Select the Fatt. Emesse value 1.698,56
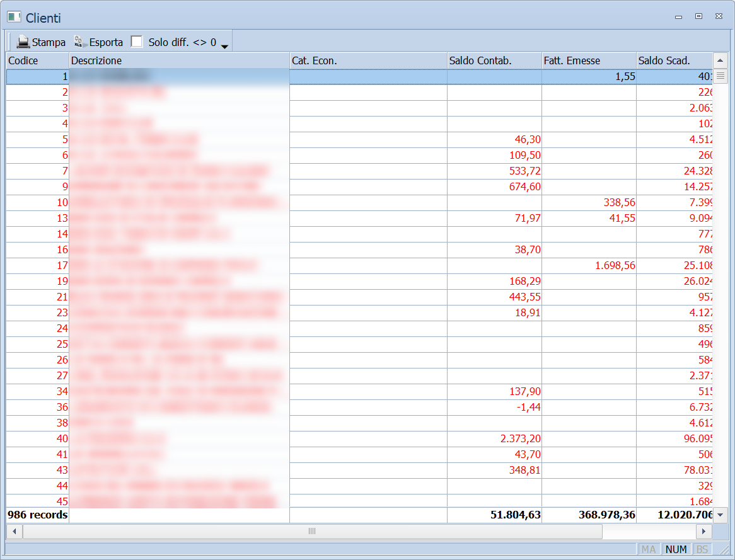735x560 pixels. [x=615, y=266]
